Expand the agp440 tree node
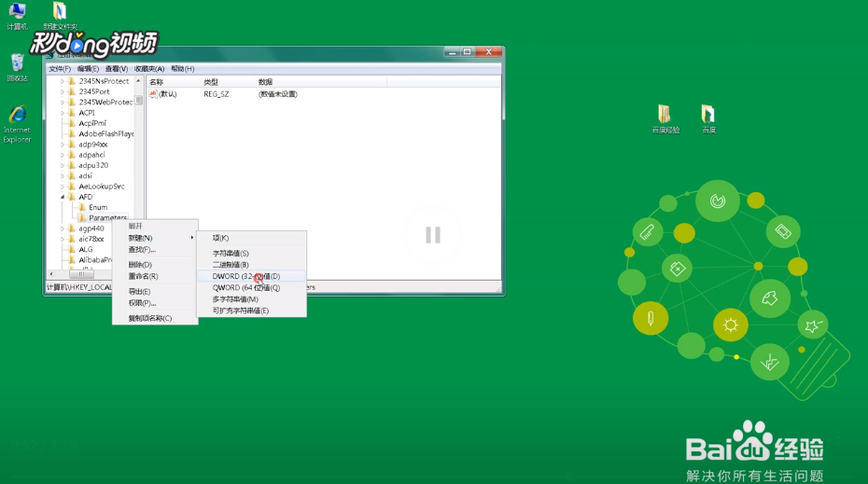The width and height of the screenshot is (868, 484). tap(62, 228)
